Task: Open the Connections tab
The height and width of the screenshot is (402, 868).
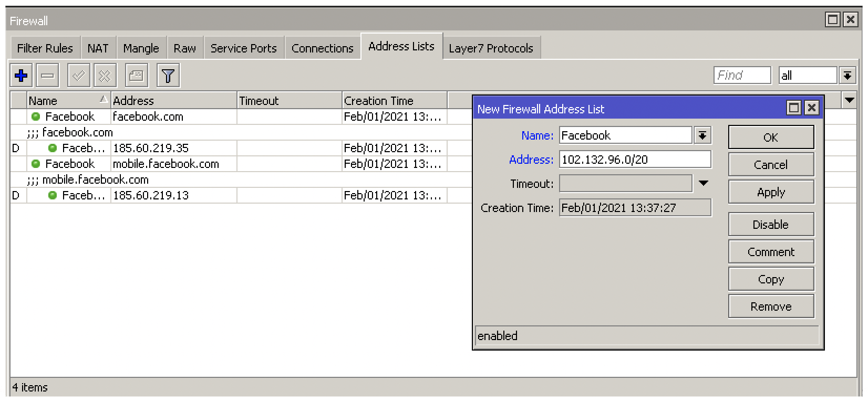Action: (x=323, y=48)
